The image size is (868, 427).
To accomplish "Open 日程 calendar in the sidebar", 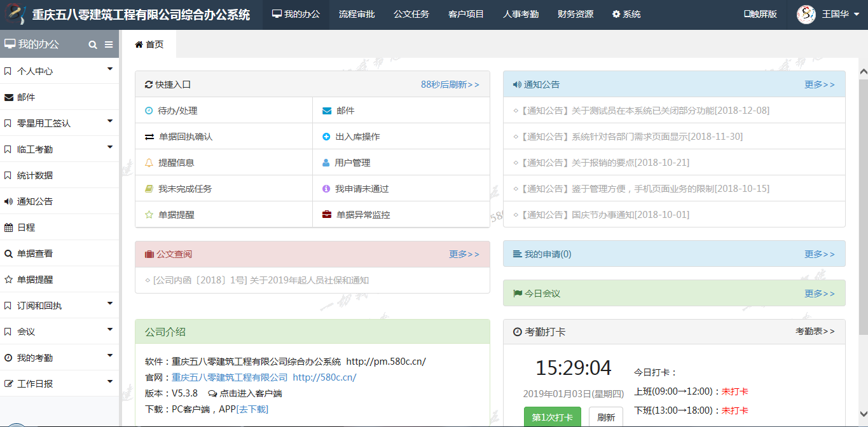I will pos(26,227).
